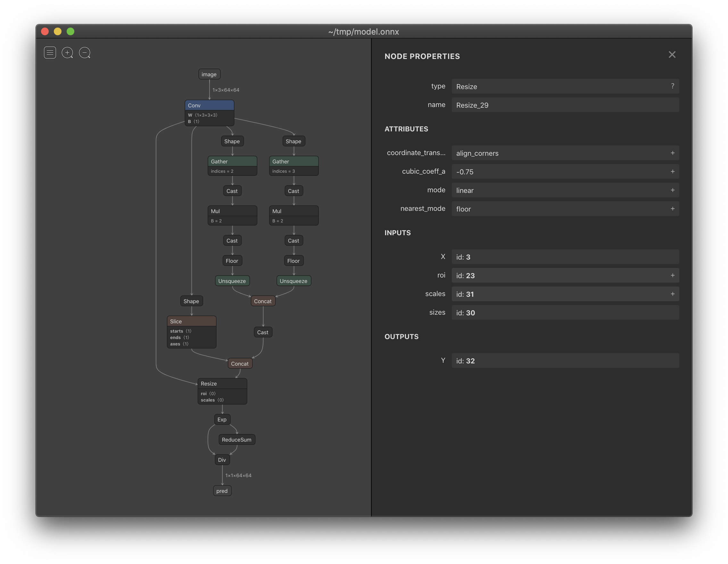Expand the scales input id 31
728x564 pixels.
point(672,294)
